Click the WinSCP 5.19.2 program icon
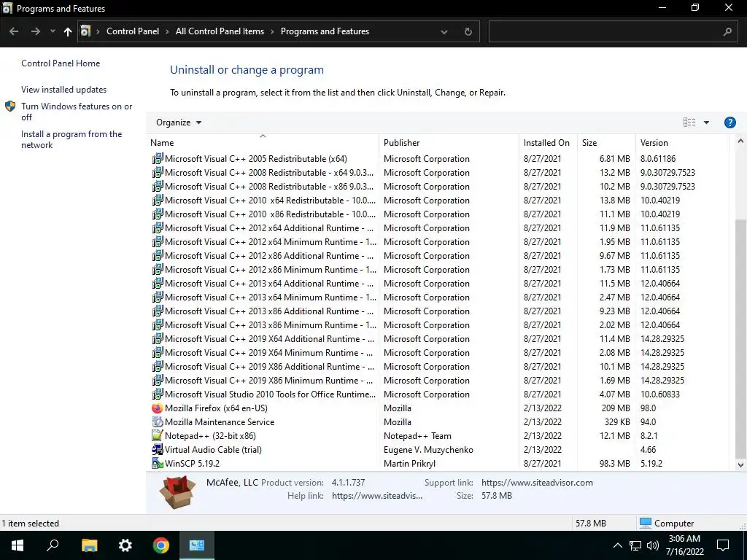This screenshot has height=560, width=747. point(158,463)
